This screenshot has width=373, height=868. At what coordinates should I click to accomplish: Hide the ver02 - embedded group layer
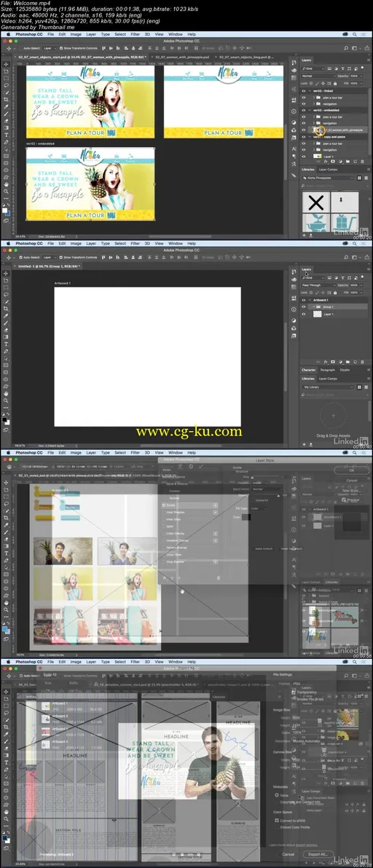(x=303, y=110)
